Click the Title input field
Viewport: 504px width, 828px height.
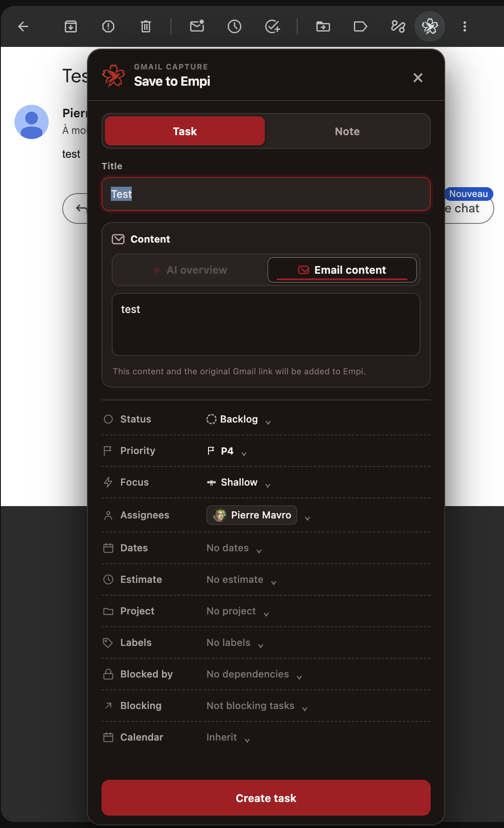(x=266, y=194)
